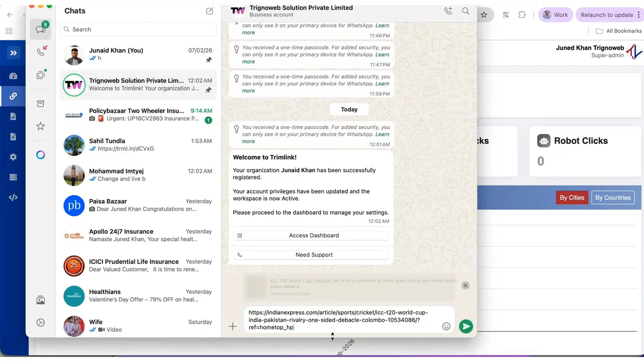Viewport: 644px width, 362px height.
Task: Open the code brackets icon in blue sidebar
Action: [x=14, y=198]
